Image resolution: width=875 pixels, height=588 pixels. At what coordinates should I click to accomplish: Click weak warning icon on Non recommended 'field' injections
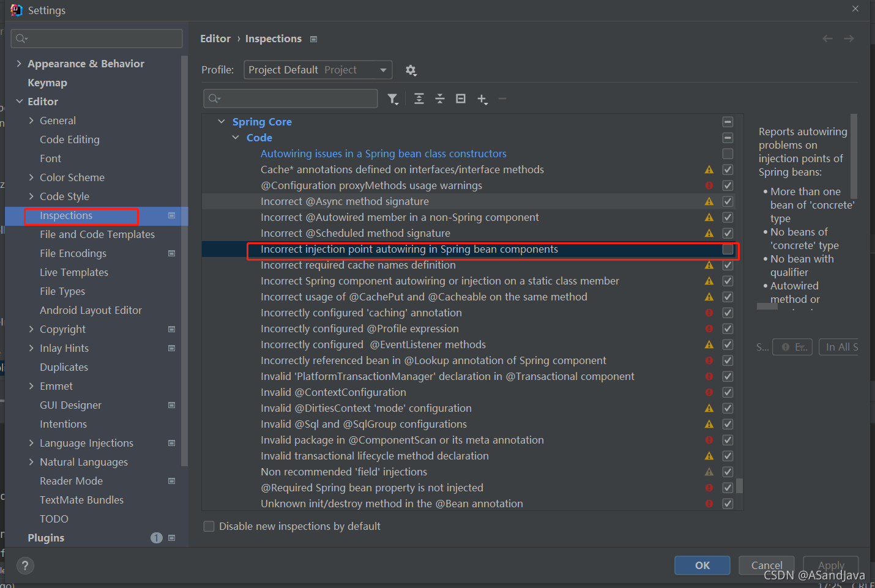tap(709, 472)
